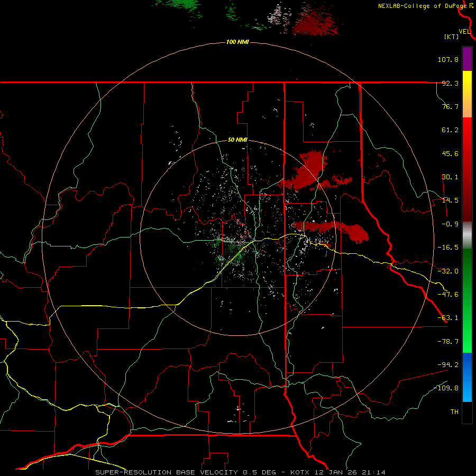The height and width of the screenshot is (476, 476).
Task: Pick the gray near-zero segment of the velocity scale
Action: pyautogui.click(x=467, y=235)
